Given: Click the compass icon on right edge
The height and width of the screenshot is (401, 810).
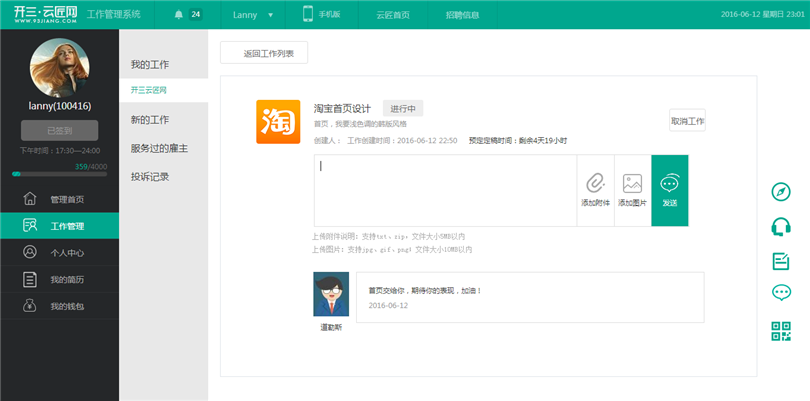Looking at the screenshot, I should tap(781, 192).
